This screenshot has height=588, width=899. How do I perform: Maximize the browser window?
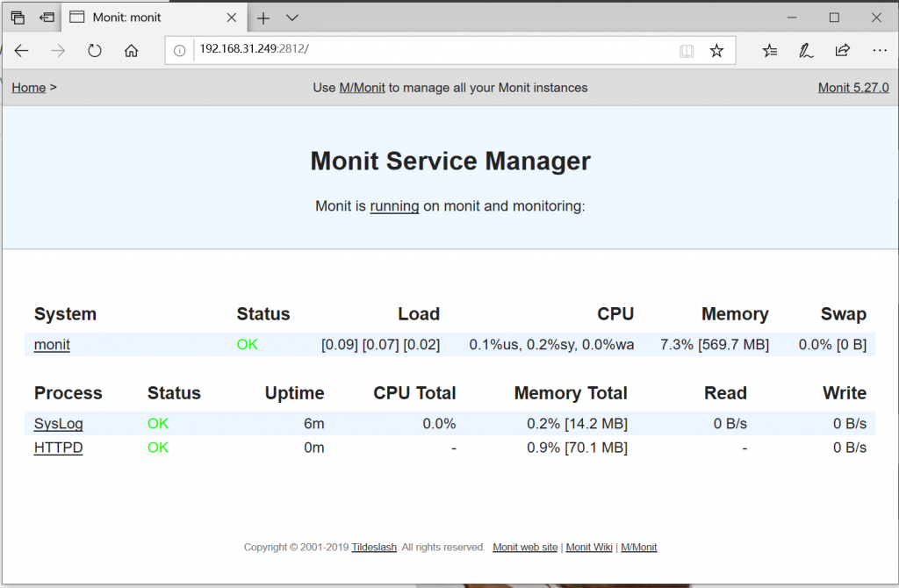click(834, 18)
